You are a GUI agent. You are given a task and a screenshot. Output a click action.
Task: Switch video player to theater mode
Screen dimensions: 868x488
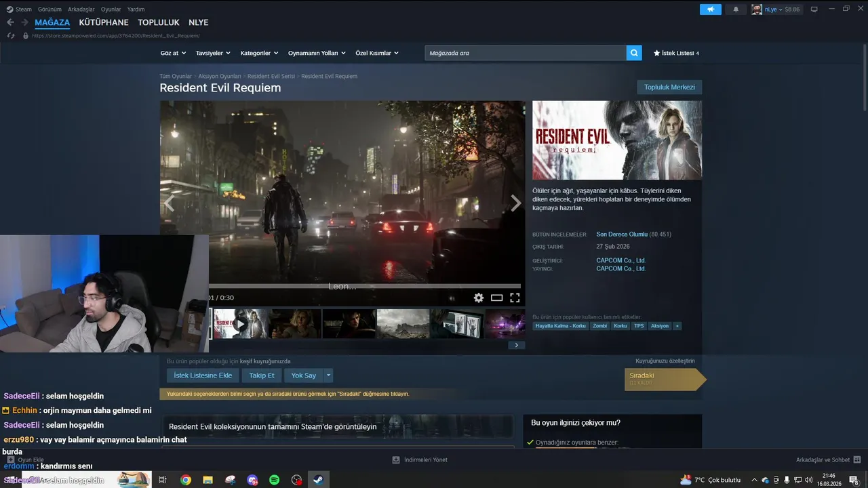click(x=496, y=298)
